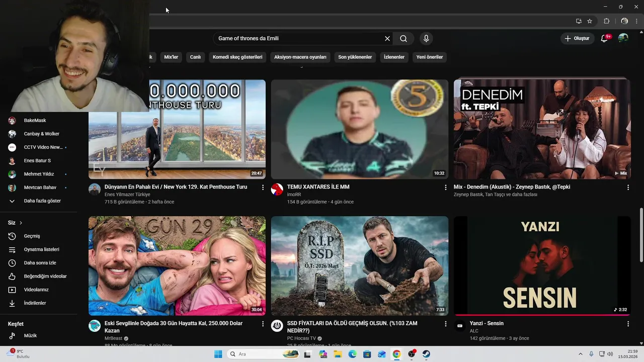Clear the search box with the X icon
The height and width of the screenshot is (362, 644).
point(387,38)
